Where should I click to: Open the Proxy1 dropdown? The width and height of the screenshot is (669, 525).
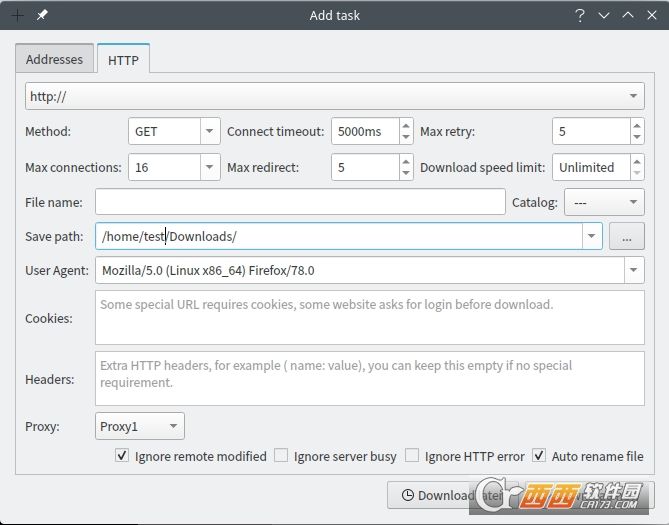140,426
